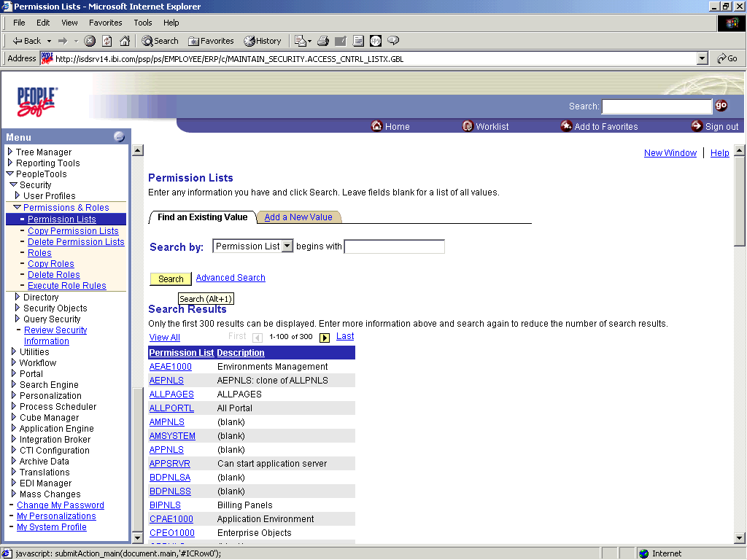Click Copy Permission Lists menu link
This screenshot has height=560, width=747.
point(73,231)
